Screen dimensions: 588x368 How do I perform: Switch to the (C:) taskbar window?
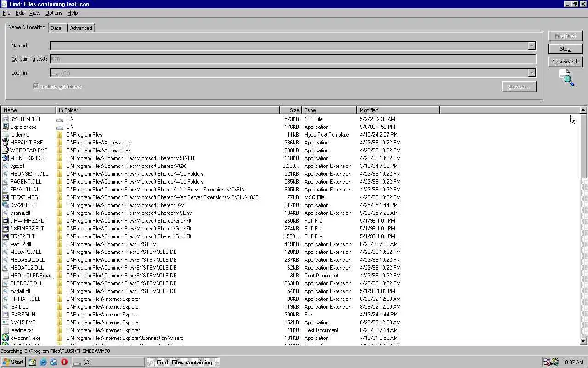tap(108, 362)
